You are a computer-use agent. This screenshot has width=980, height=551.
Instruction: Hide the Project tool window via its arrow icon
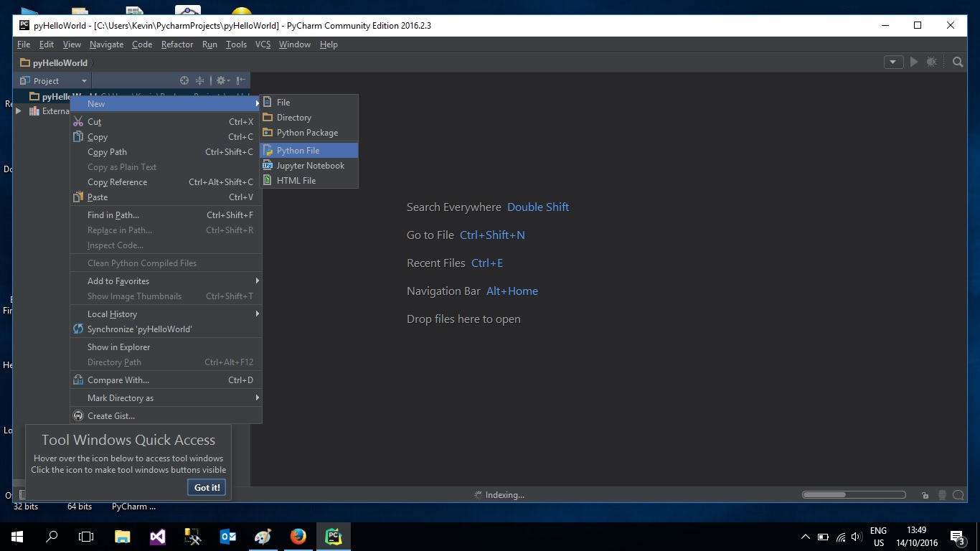pyautogui.click(x=241, y=80)
